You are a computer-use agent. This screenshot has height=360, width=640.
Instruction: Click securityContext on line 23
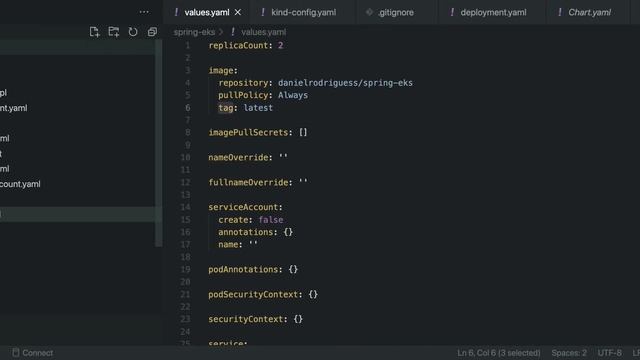(245, 319)
